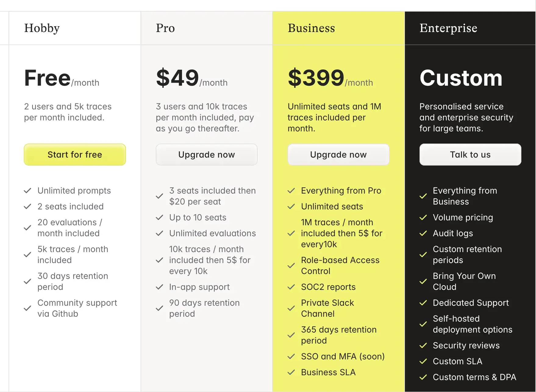Click the checkmark next to Audit logs
Image resolution: width=536 pixels, height=392 pixels.
click(423, 233)
